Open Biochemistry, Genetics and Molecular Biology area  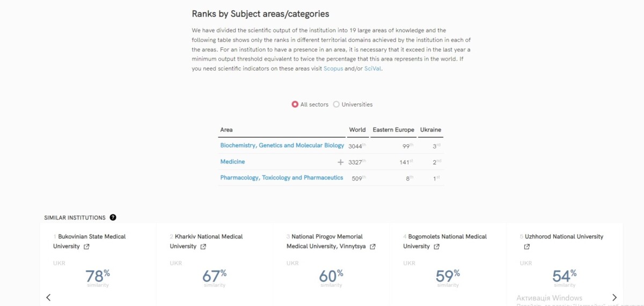282,145
